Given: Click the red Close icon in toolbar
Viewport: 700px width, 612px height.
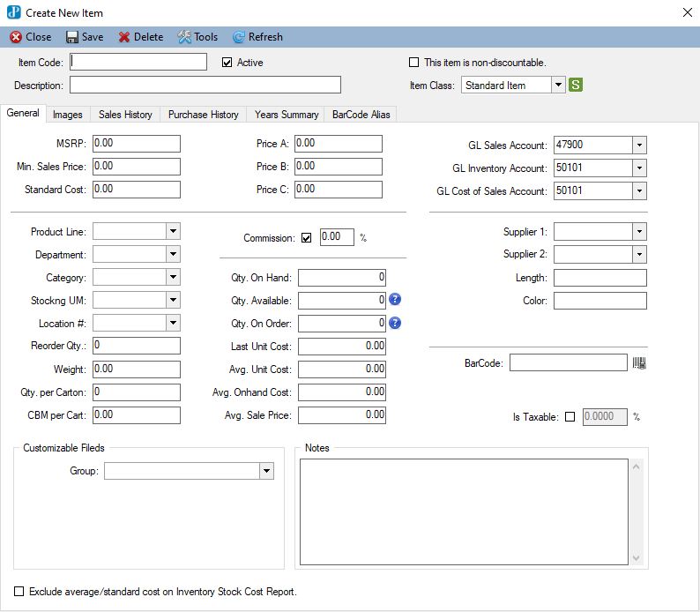Looking at the screenshot, I should (16, 37).
